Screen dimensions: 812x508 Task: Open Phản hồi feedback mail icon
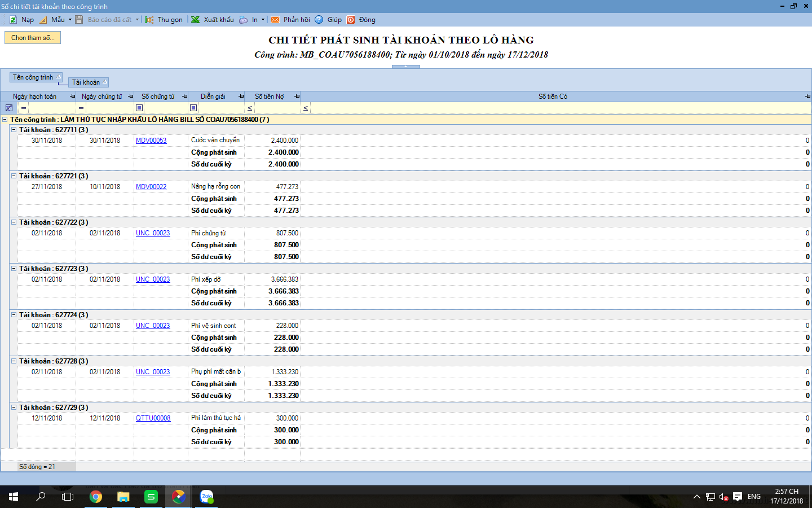coord(275,20)
